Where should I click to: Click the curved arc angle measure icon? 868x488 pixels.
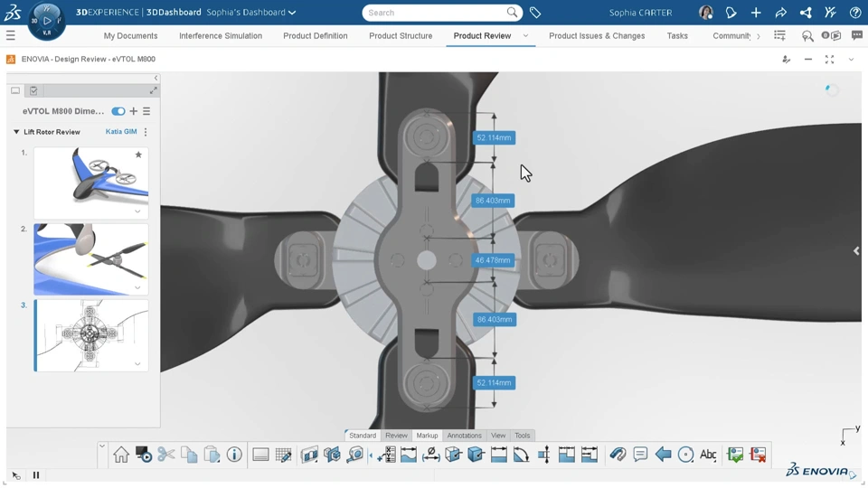521,455
